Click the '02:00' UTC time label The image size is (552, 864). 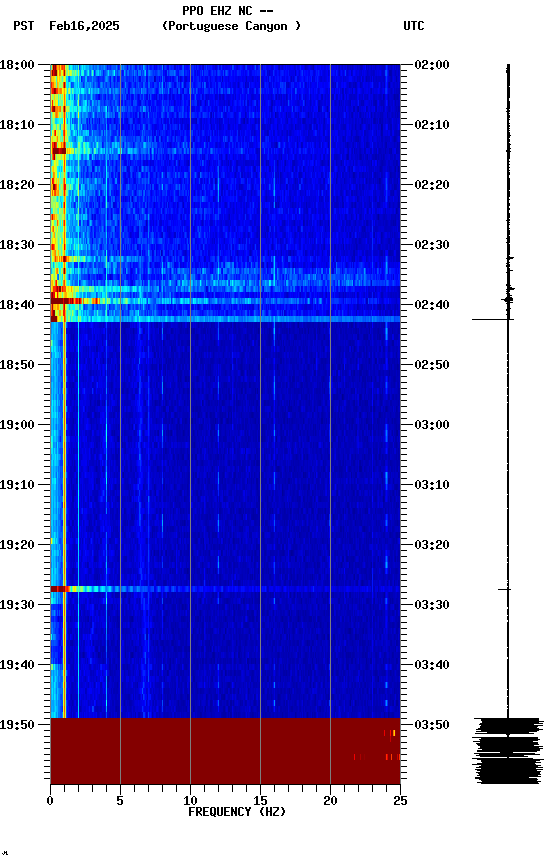(432, 65)
